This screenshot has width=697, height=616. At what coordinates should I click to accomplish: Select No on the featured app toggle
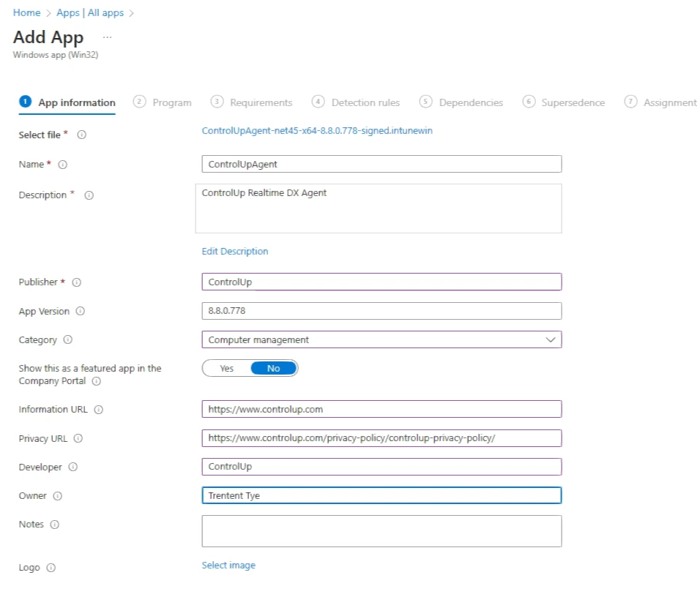273,368
